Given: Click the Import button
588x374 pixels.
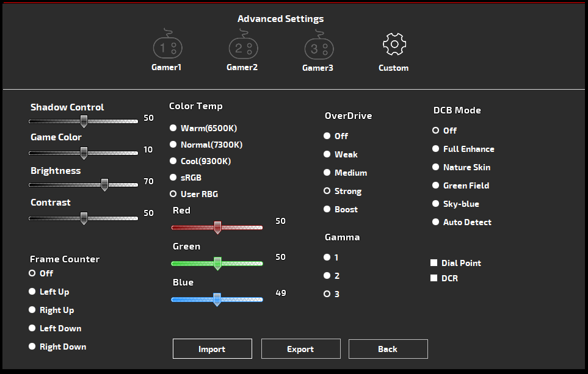Looking at the screenshot, I should (212, 349).
